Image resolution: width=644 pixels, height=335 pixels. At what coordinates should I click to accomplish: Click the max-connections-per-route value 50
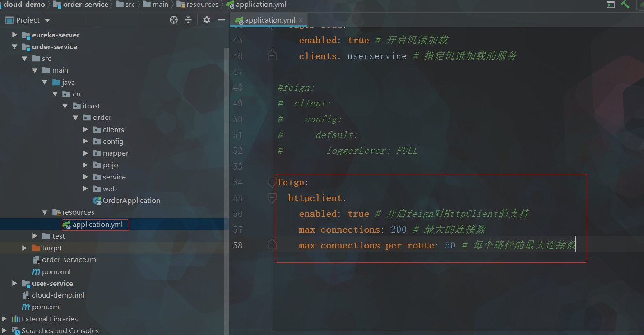tap(450, 245)
